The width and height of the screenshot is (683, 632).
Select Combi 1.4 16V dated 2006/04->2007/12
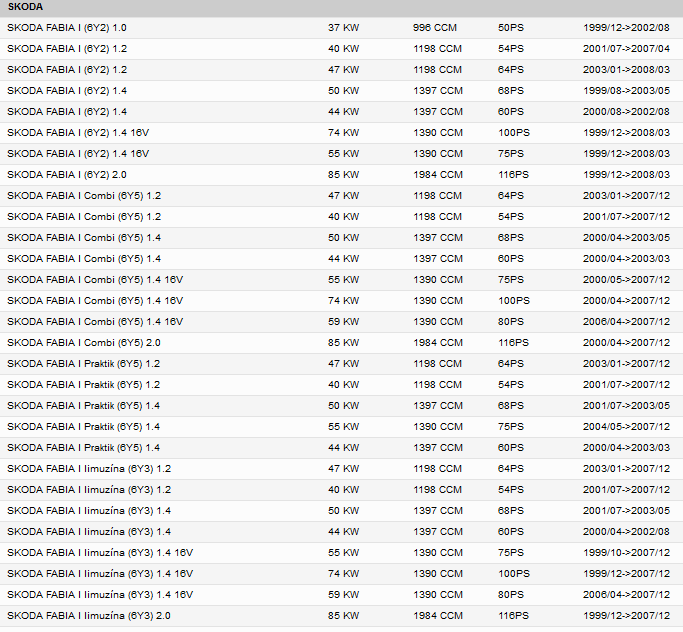click(95, 322)
